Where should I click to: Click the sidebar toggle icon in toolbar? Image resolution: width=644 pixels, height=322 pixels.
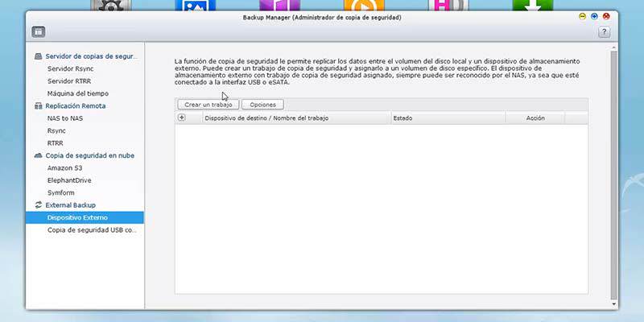pos(38,31)
